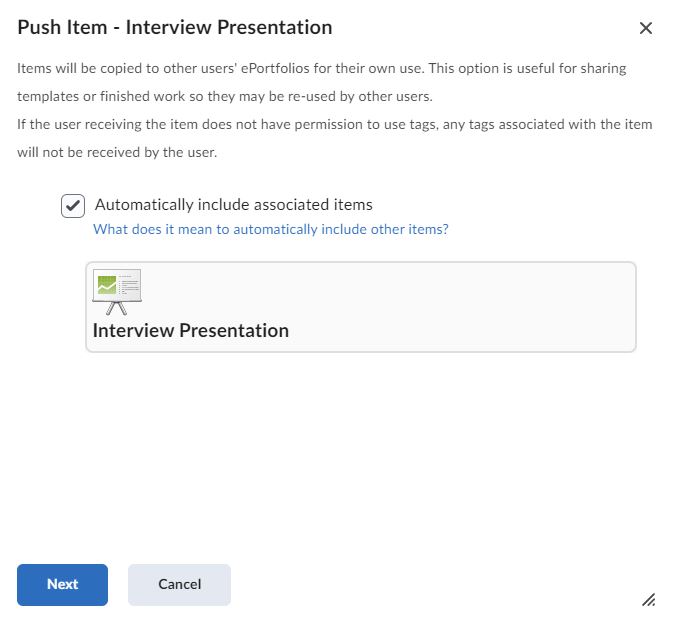
Task: Click the text lines on the slide icon
Action: click(128, 285)
